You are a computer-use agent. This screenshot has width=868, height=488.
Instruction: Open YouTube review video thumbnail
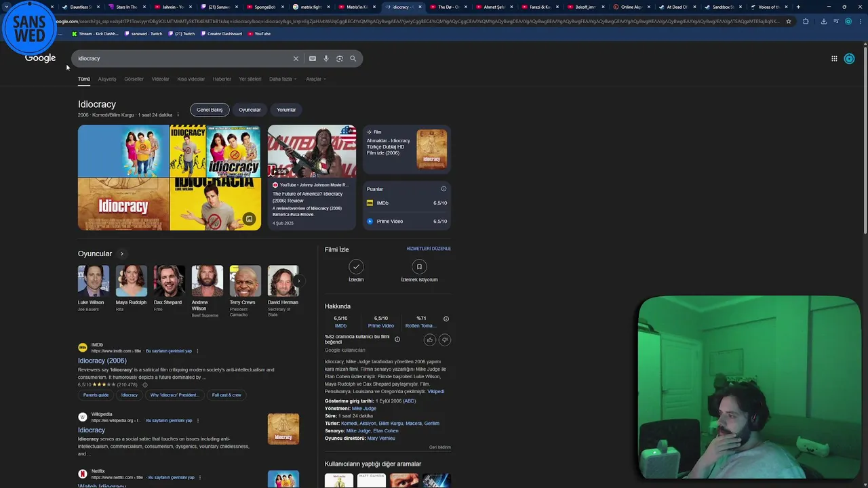[x=312, y=151]
